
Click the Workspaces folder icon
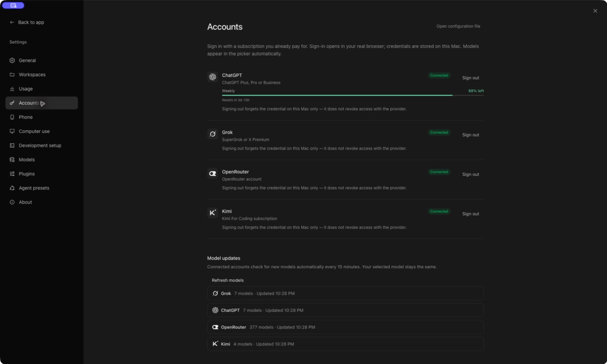coord(12,75)
